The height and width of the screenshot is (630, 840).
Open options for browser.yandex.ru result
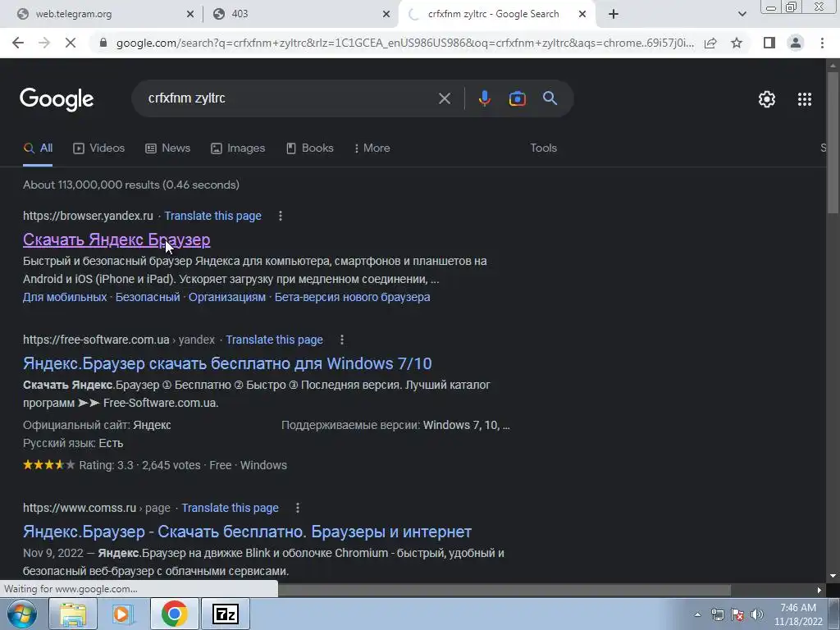(x=281, y=216)
